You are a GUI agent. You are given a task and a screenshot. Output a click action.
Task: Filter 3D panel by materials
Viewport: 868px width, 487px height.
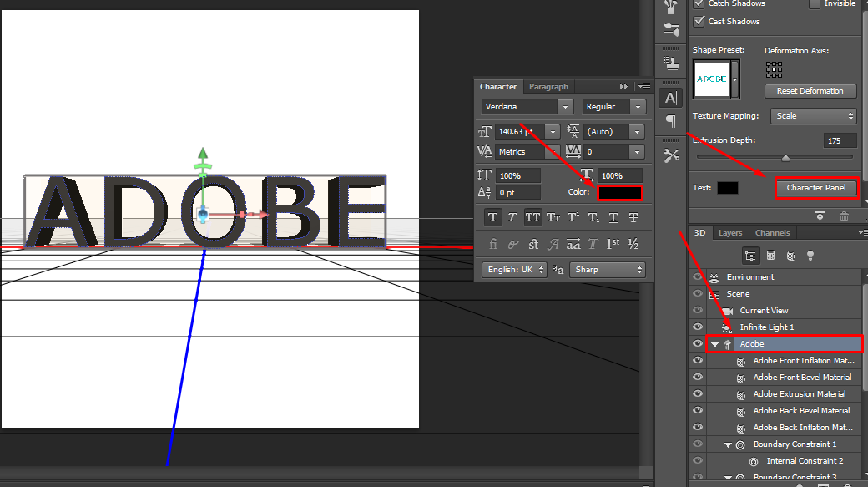[x=791, y=256]
